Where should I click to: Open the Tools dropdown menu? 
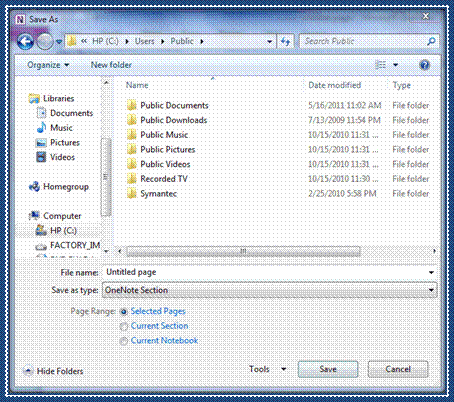pyautogui.click(x=268, y=369)
